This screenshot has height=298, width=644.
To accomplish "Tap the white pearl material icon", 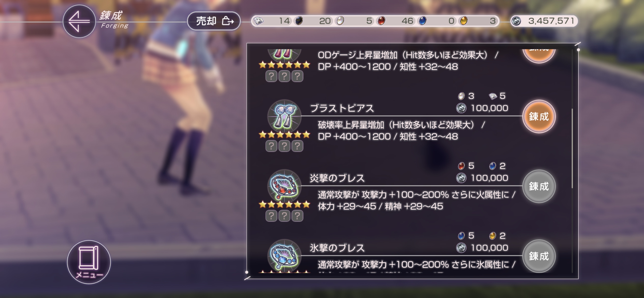I will 340,21.
